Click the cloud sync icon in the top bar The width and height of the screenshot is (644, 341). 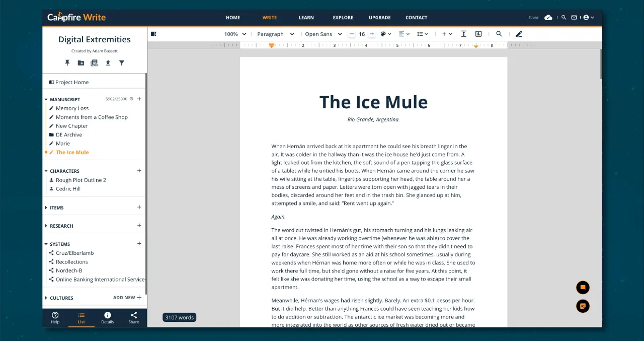tap(548, 17)
